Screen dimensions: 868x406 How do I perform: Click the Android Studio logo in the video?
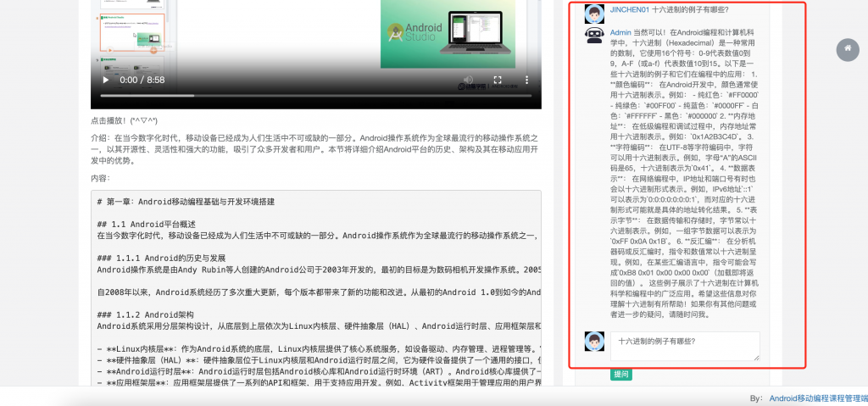[x=415, y=32]
